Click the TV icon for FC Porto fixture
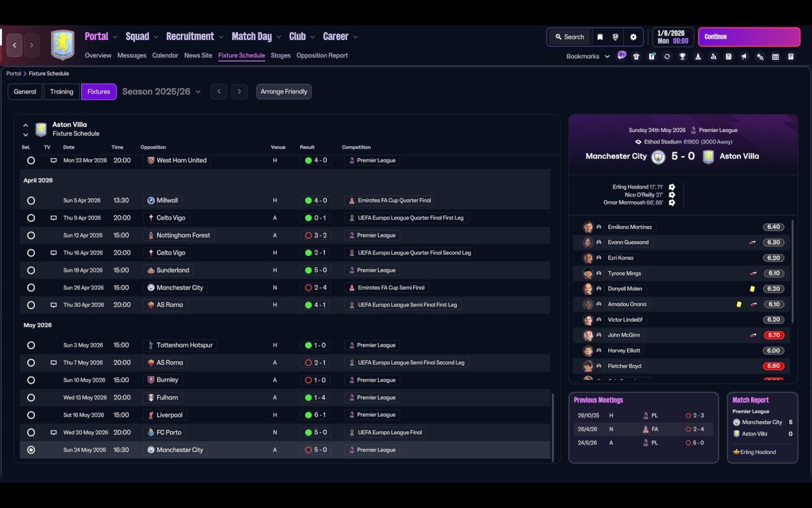 pos(54,432)
